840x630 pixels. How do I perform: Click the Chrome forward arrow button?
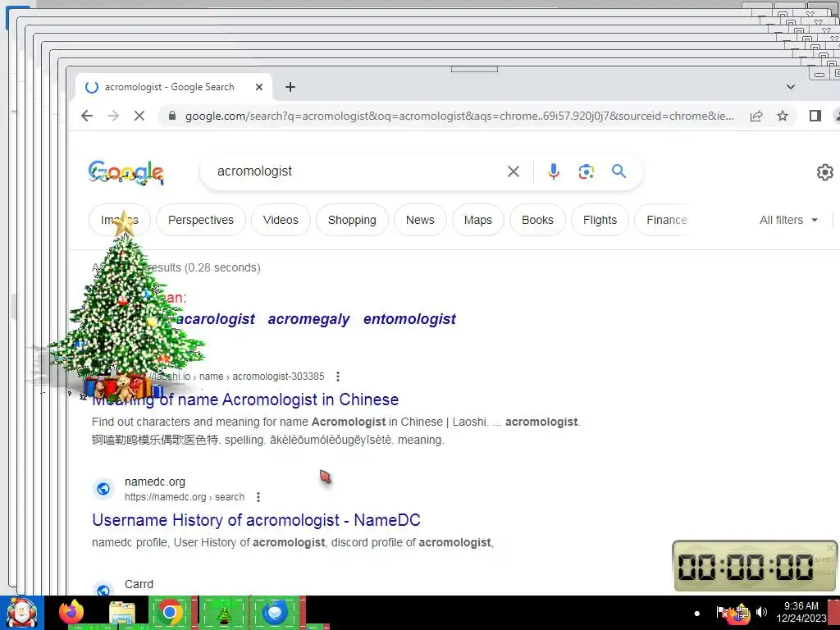(x=113, y=116)
